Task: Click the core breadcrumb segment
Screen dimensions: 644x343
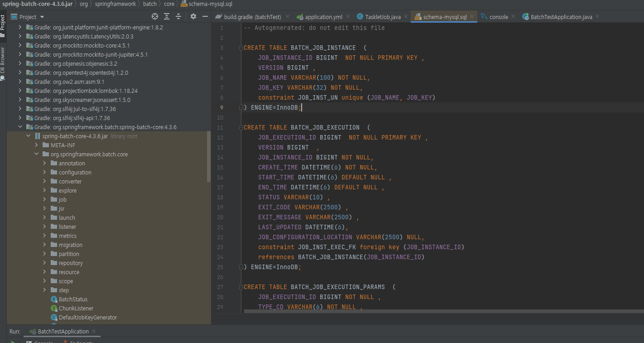Action: [169, 4]
